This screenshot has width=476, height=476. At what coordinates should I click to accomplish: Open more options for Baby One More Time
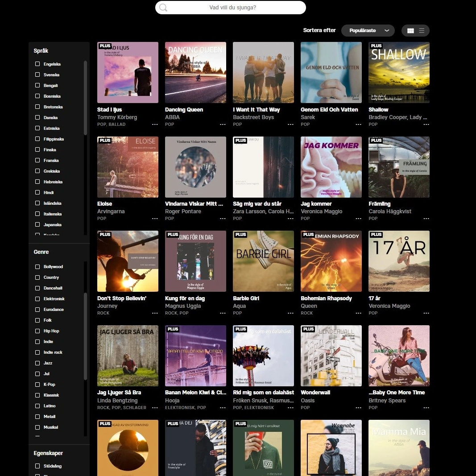(426, 408)
